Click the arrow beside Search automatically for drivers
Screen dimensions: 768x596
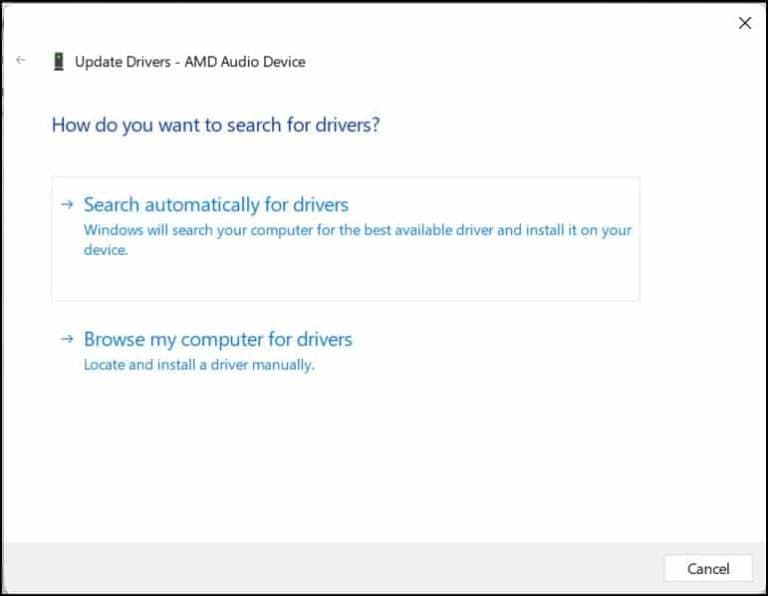point(67,204)
